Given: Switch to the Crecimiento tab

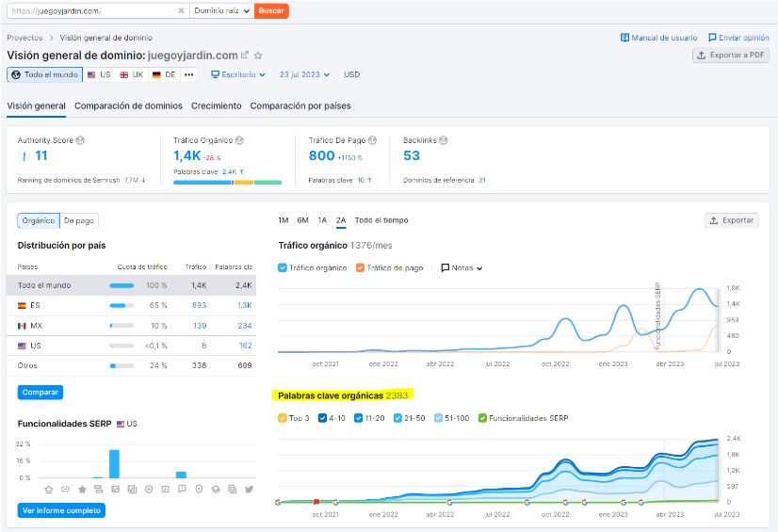Looking at the screenshot, I should (x=217, y=105).
